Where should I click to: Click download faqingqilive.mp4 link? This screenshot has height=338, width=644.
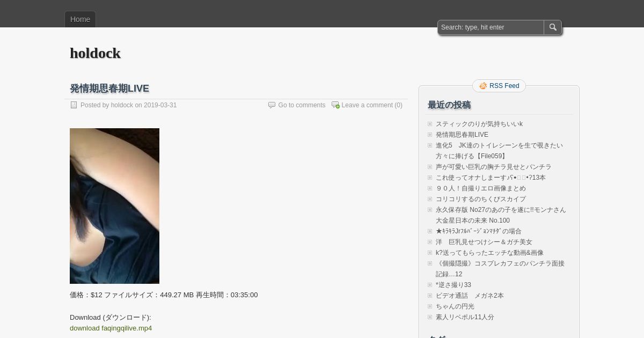tap(111, 328)
